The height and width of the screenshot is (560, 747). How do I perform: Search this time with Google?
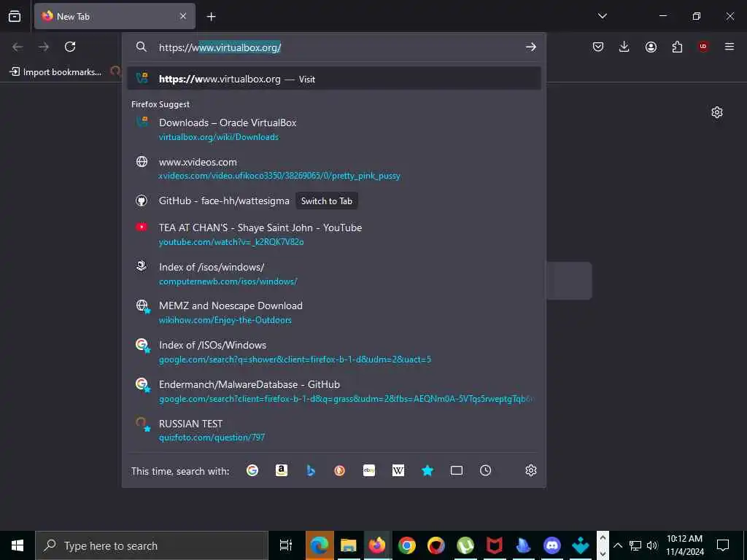(x=252, y=470)
